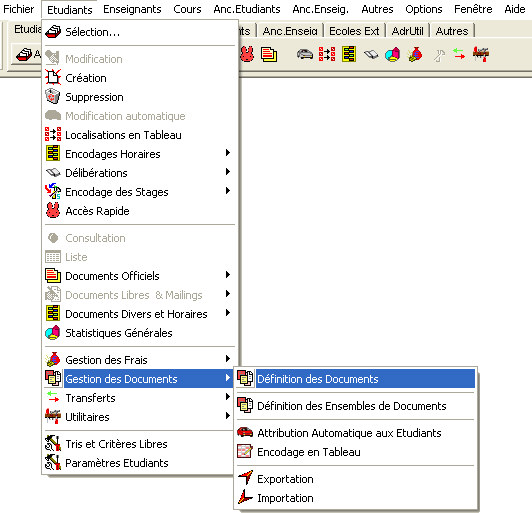Choose Statistiques Générales entry
The image size is (532, 513).
[x=139, y=333]
